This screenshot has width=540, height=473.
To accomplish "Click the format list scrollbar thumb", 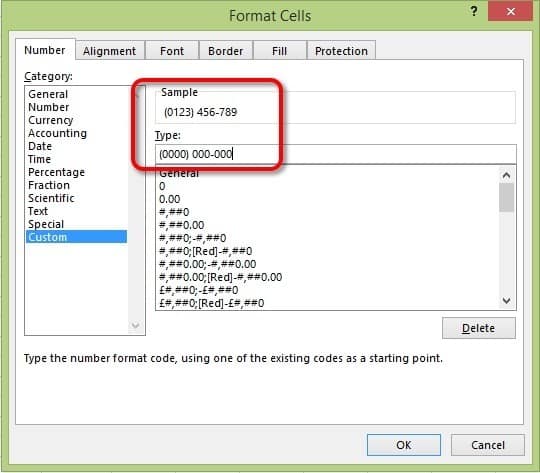I will tap(506, 197).
